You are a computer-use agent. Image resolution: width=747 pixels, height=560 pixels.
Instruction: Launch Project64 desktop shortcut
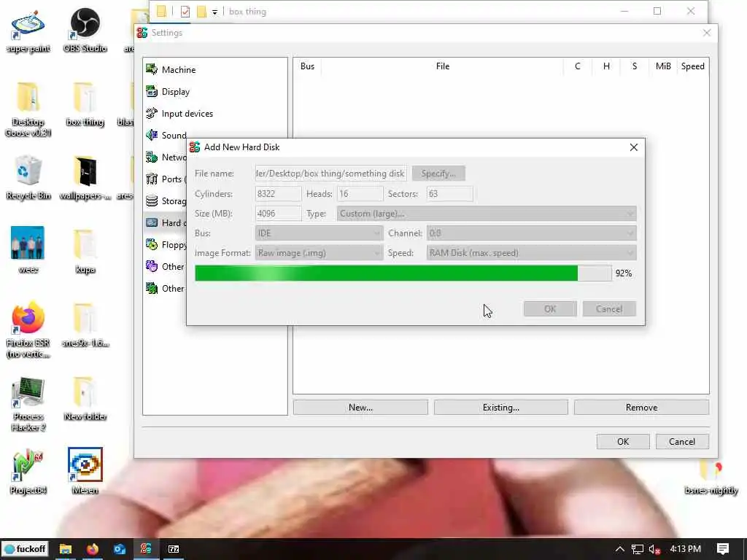click(x=28, y=472)
